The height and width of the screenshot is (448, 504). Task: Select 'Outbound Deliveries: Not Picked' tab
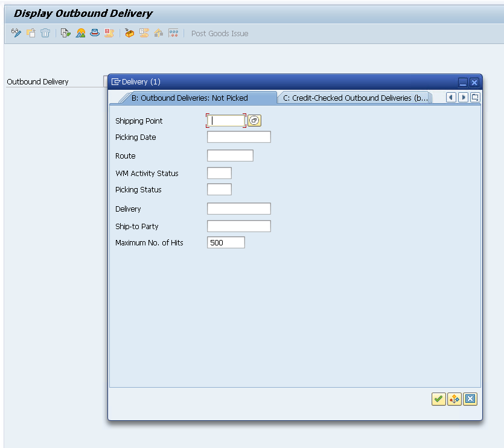(x=189, y=98)
